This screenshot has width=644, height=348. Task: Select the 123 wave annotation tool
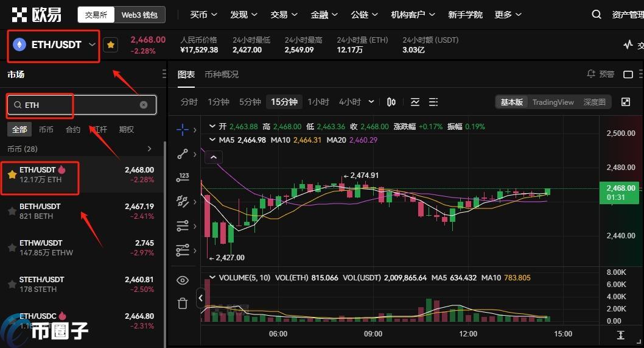[183, 177]
